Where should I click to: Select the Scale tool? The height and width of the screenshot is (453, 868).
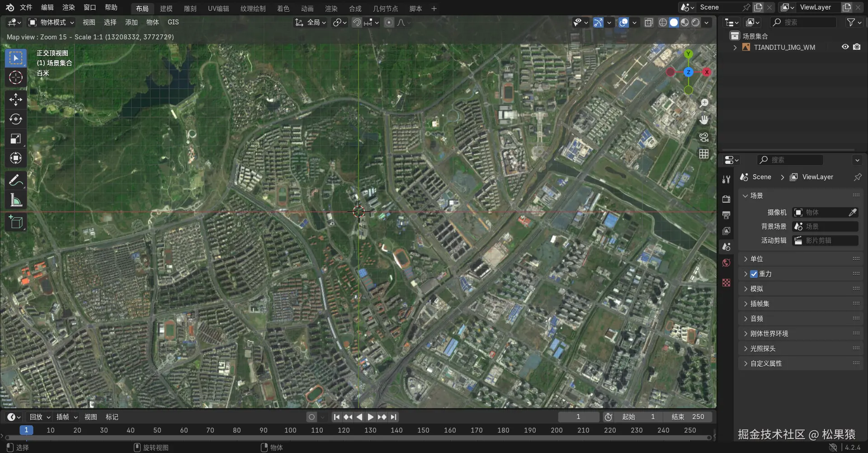[x=16, y=138]
